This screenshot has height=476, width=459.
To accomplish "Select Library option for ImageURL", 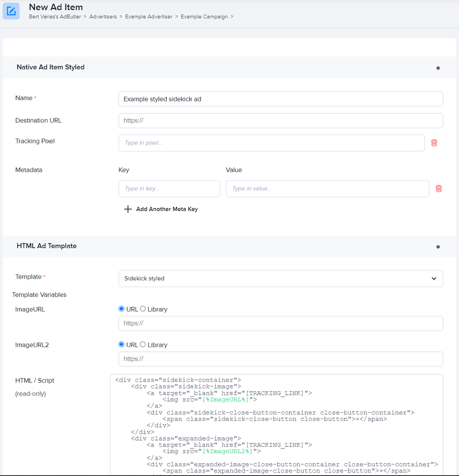I will click(x=143, y=309).
